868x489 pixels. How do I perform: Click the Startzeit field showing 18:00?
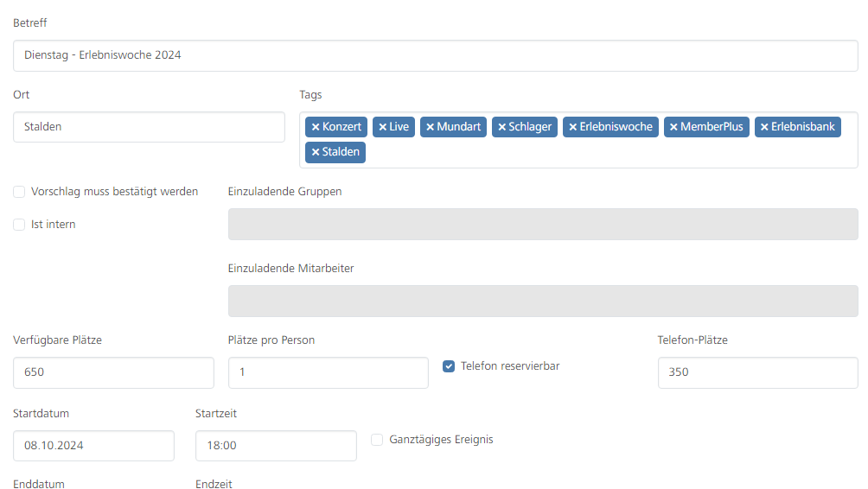(x=276, y=446)
